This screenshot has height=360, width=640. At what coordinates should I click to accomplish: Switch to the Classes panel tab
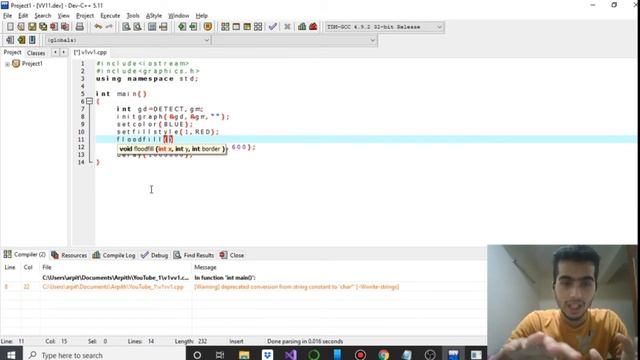click(36, 53)
